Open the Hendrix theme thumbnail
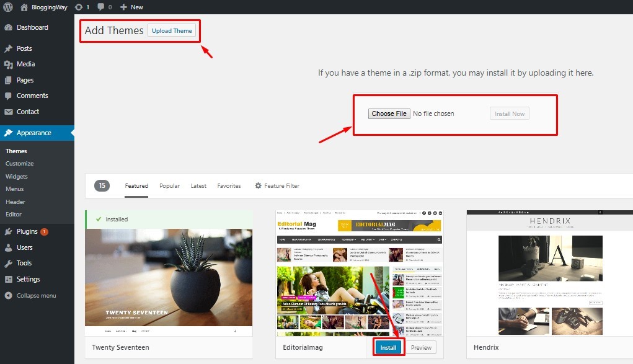The width and height of the screenshot is (633, 364). point(550,273)
